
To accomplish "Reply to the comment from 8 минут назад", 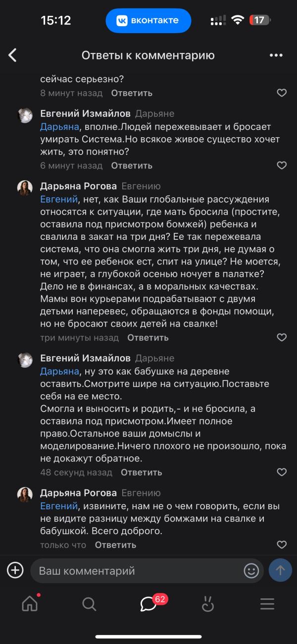I will [x=132, y=93].
